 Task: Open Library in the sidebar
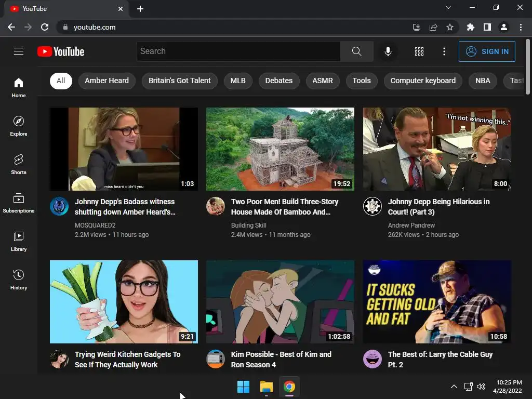19,241
